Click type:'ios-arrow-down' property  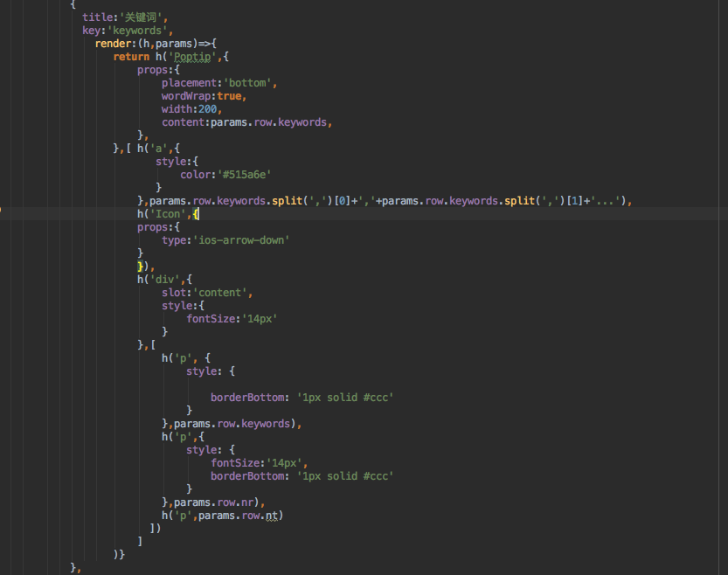(x=225, y=240)
